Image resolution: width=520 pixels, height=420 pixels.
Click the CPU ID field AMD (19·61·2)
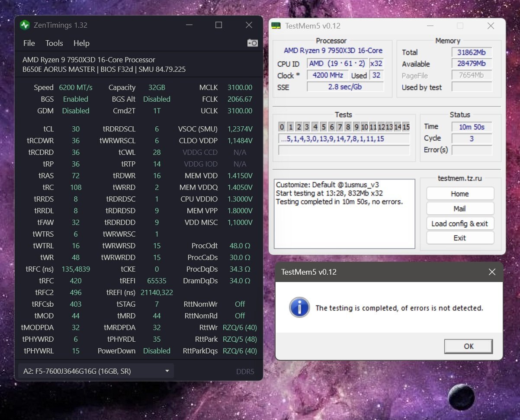point(337,64)
